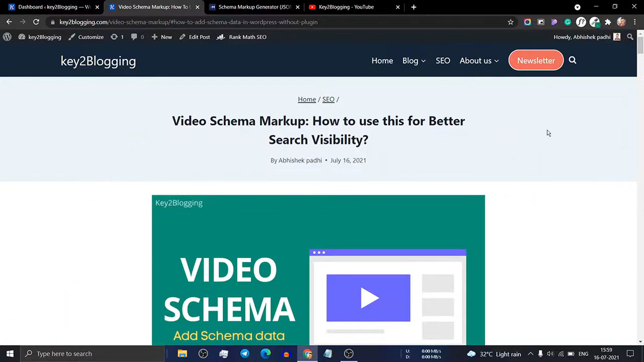Open Telegram from the taskbar

click(x=245, y=354)
